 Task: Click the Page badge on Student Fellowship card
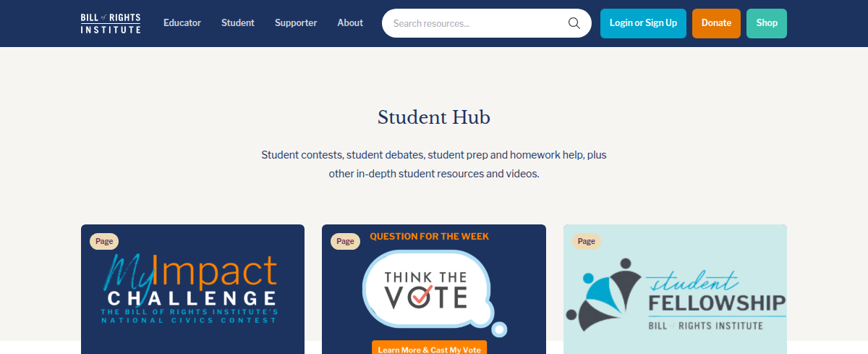(587, 242)
